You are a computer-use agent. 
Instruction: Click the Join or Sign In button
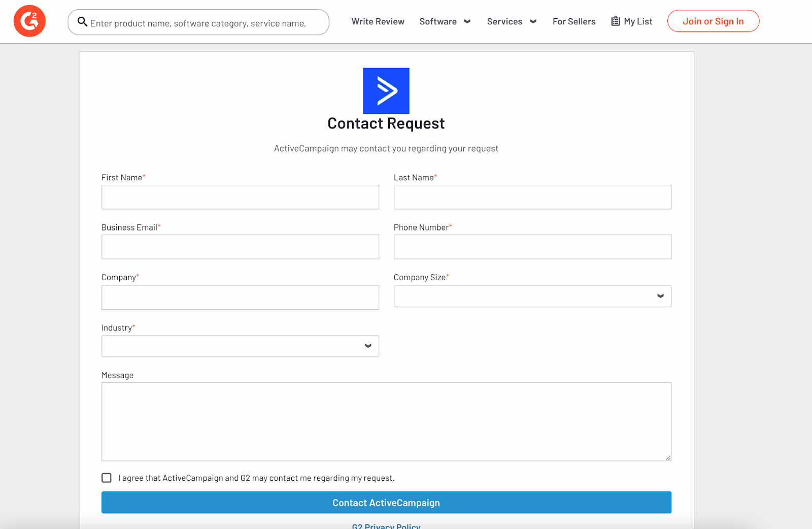point(713,21)
